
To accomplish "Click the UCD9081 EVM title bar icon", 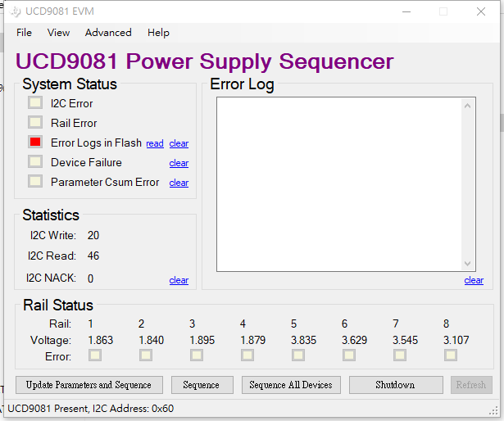I will pos(15,11).
